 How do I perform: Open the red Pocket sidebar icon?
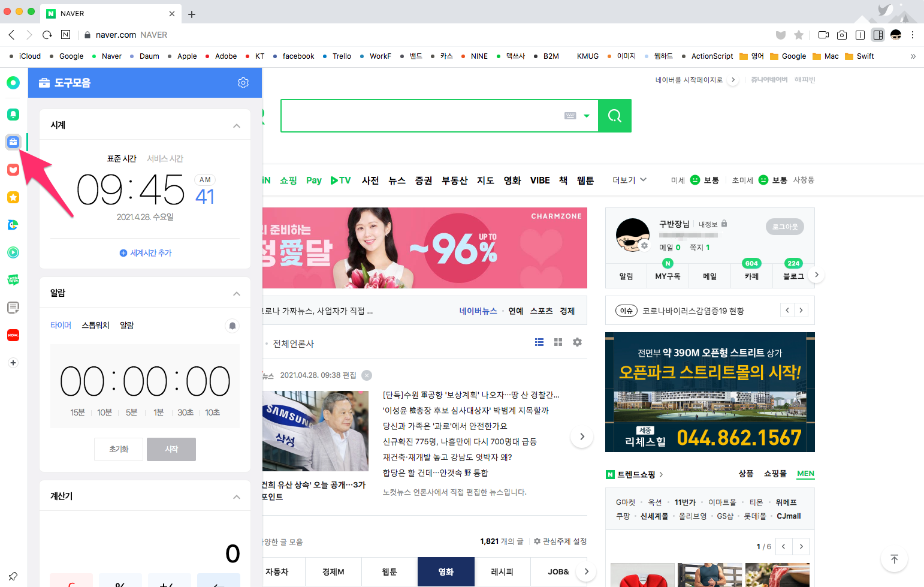pos(13,170)
